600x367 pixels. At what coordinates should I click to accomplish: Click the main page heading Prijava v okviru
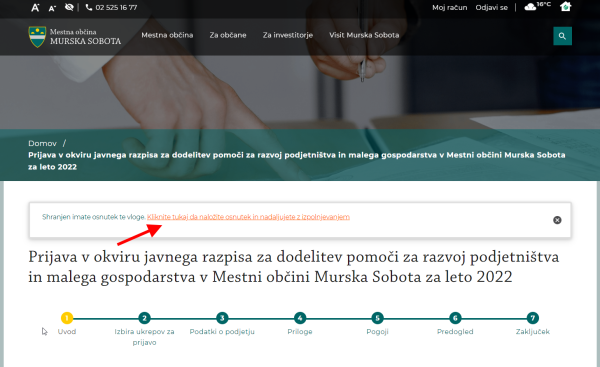293,267
